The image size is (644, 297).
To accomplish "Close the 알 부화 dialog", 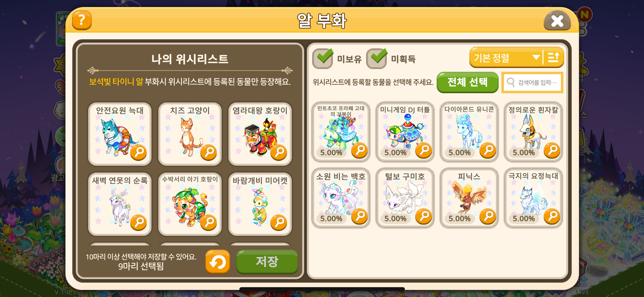I will pyautogui.click(x=557, y=21).
